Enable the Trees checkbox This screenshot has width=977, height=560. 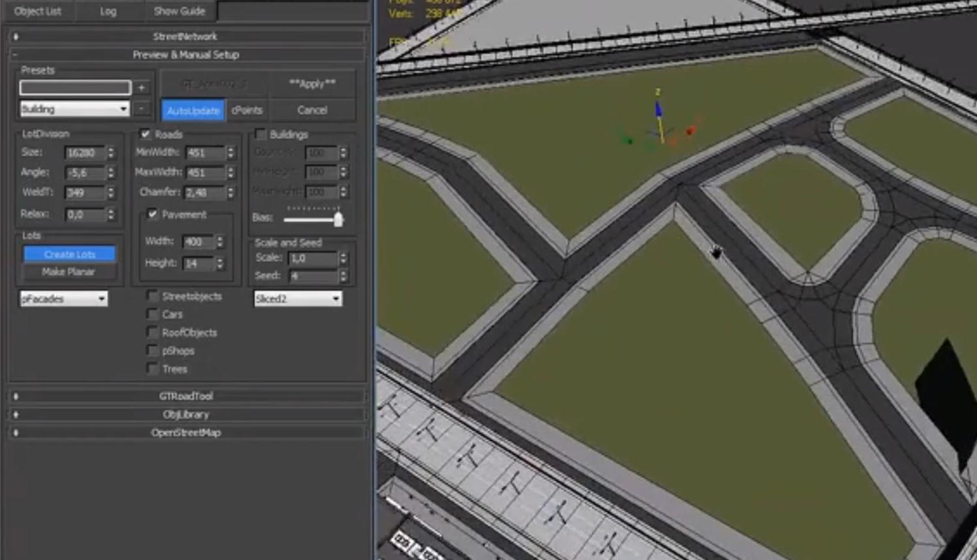(x=152, y=369)
